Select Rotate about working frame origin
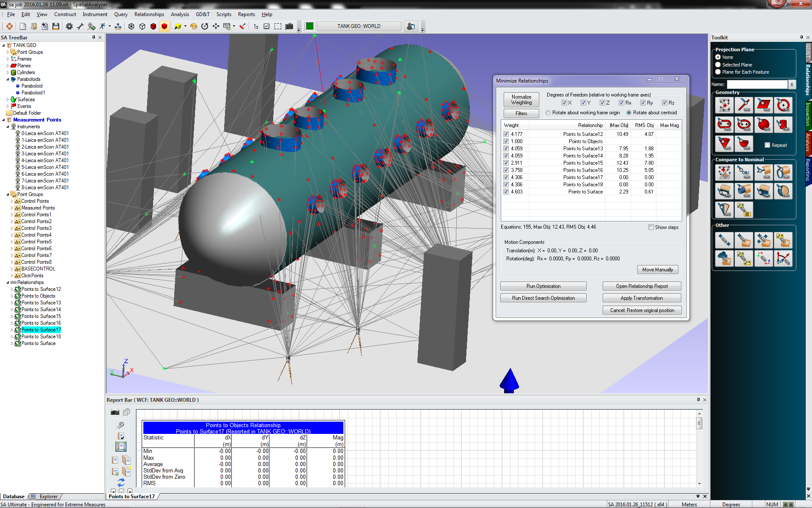The height and width of the screenshot is (508, 812). pyautogui.click(x=549, y=113)
